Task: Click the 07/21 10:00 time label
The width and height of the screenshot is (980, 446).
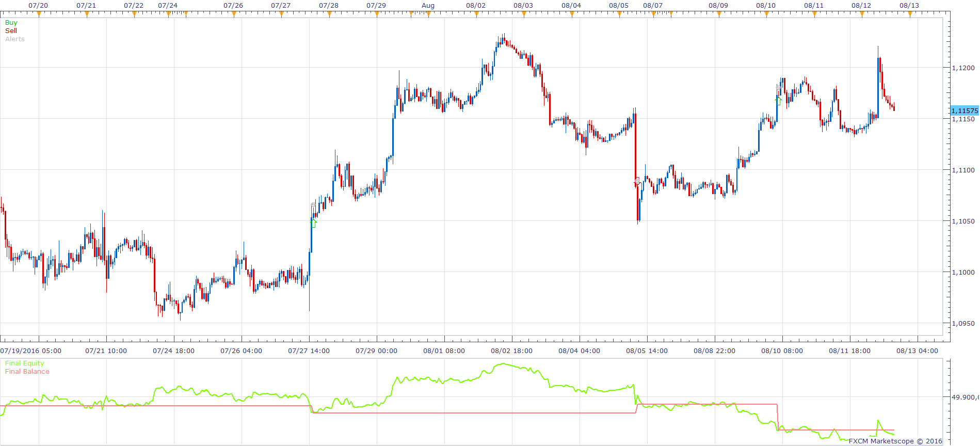Action: (x=106, y=351)
